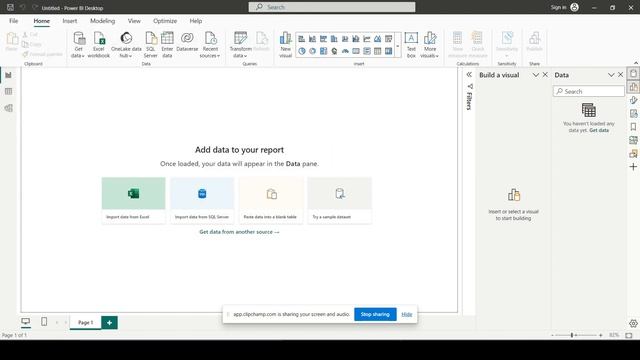Add a Text box to the report
640x360 pixels.
[x=411, y=44]
